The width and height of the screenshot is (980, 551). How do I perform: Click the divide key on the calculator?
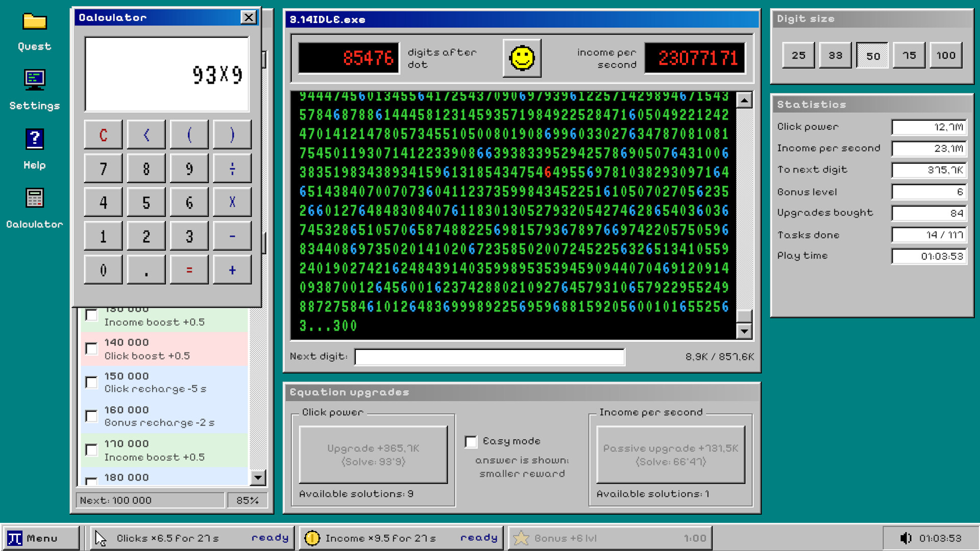232,168
